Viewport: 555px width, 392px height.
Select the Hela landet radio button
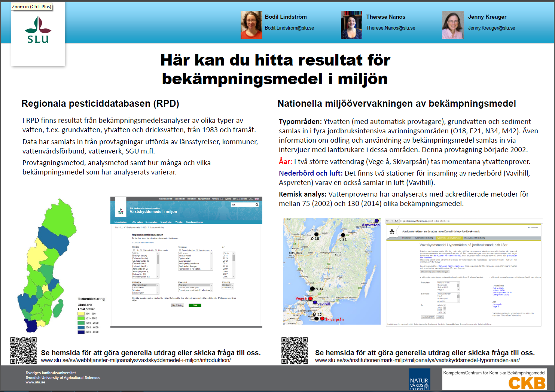pyautogui.click(x=157, y=250)
